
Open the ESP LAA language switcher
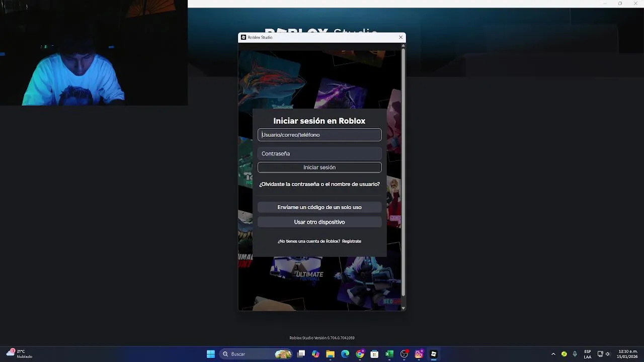coord(588,354)
